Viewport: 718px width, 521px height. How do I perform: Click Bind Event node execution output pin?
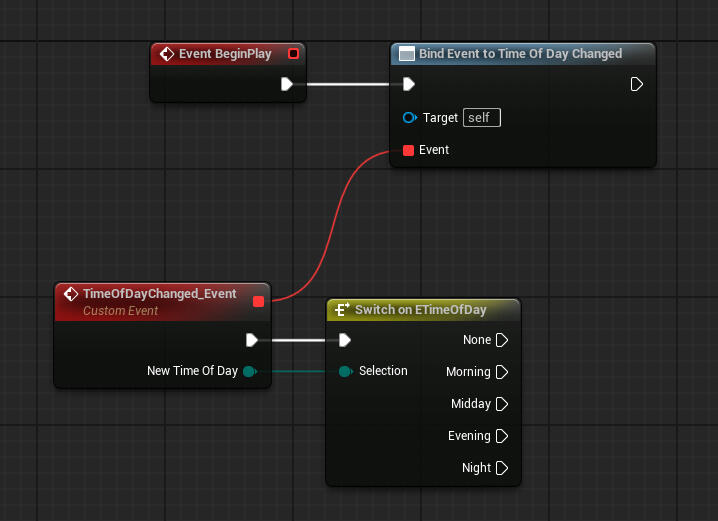[637, 84]
